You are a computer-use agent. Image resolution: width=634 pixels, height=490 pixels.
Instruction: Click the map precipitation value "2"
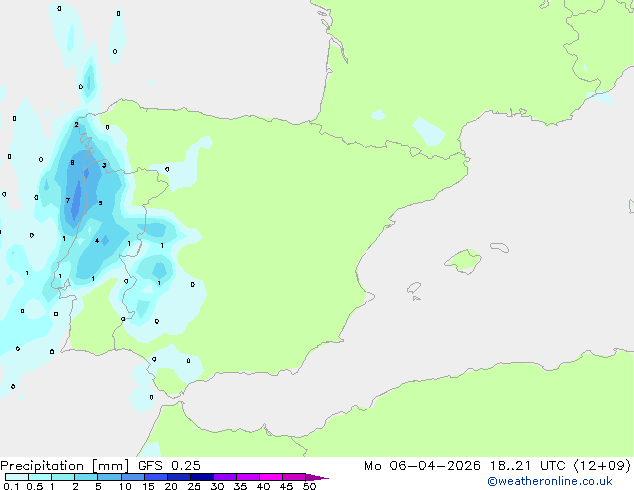tap(76, 125)
